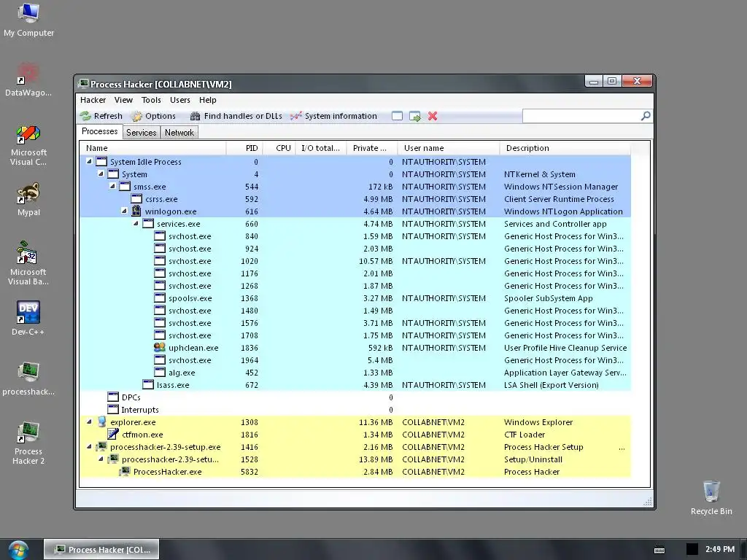Collapse processhacker-2.39-setu... PID 1528 node
747x560 pixels.
tap(101, 459)
